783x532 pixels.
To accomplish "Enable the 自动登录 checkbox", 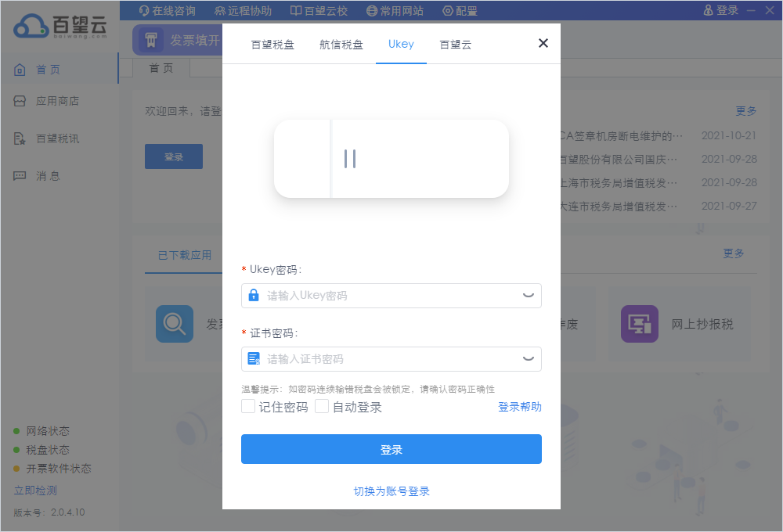I will pos(322,406).
